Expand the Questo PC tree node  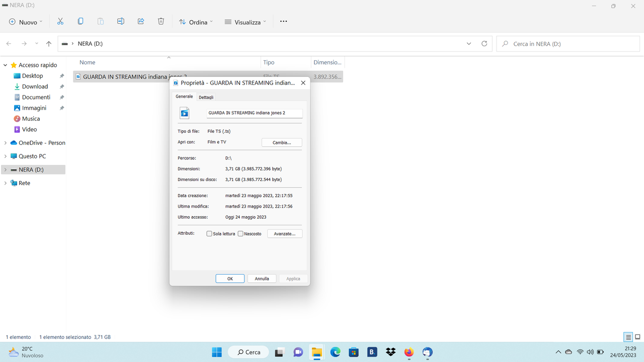pos(6,156)
